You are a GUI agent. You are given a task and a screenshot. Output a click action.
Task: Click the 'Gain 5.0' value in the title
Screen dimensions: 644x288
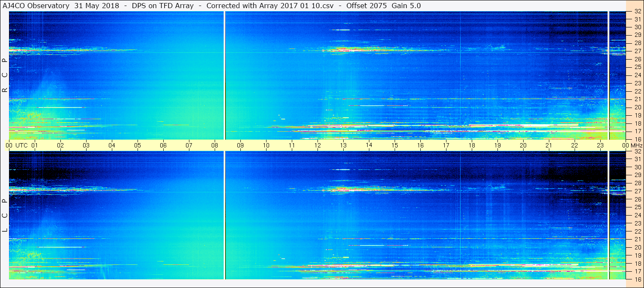pos(406,6)
